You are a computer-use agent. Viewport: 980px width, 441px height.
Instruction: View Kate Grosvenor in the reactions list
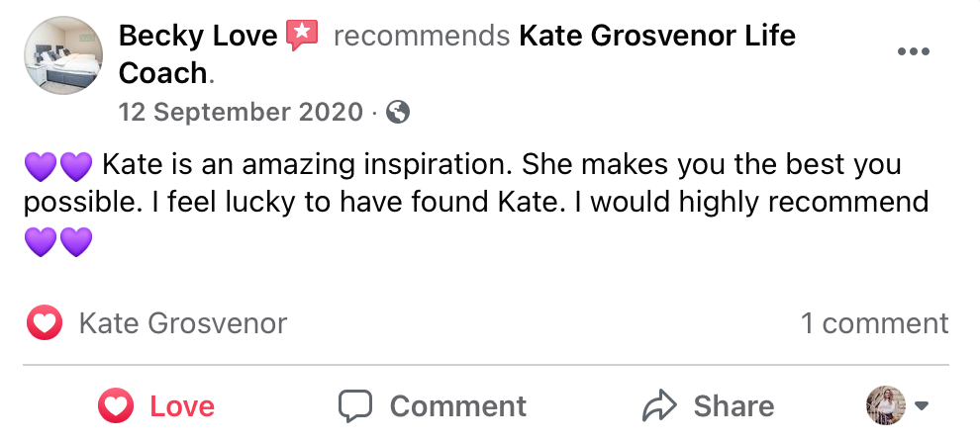click(x=182, y=323)
